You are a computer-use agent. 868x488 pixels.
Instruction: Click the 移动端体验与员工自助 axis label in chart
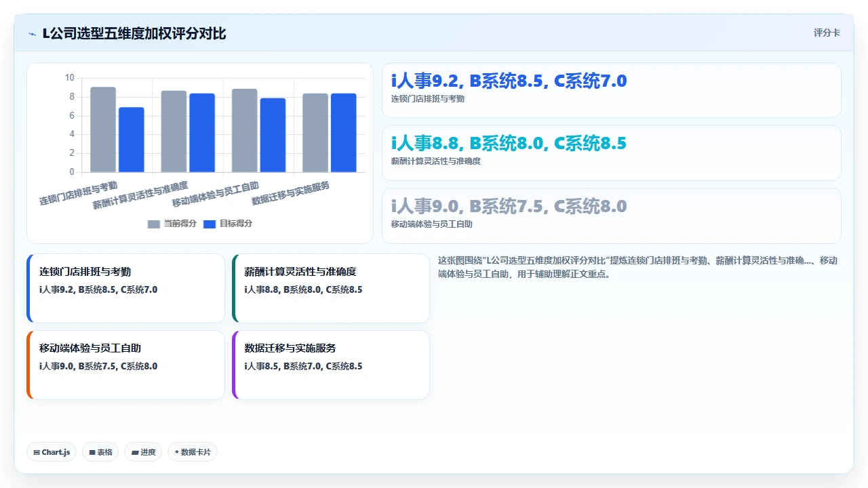[x=216, y=194]
